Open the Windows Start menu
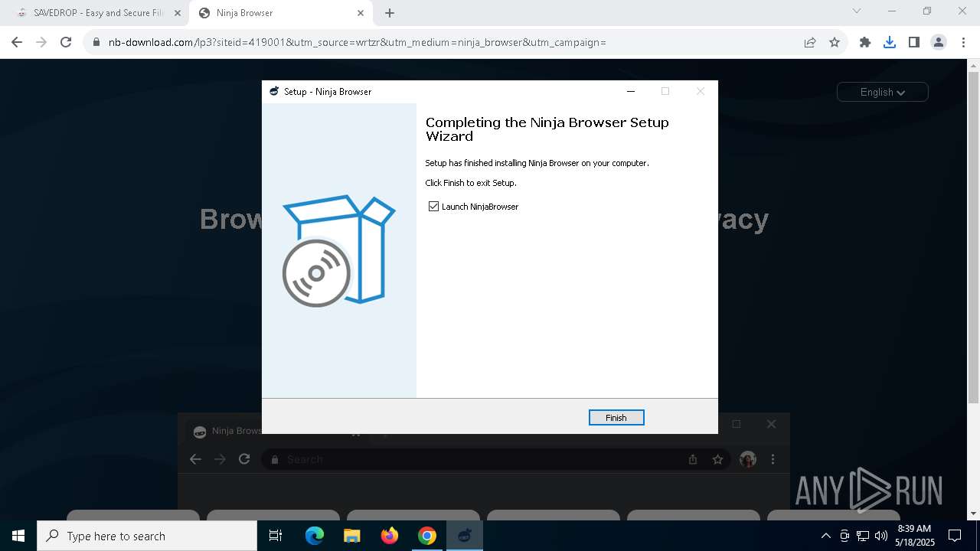The width and height of the screenshot is (980, 551). (18, 536)
